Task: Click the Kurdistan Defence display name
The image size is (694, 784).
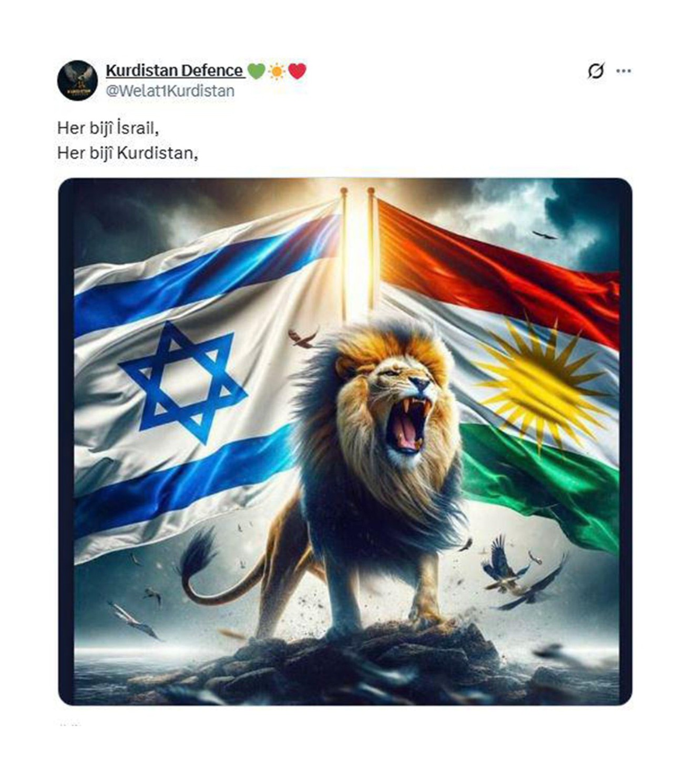Action: point(174,70)
